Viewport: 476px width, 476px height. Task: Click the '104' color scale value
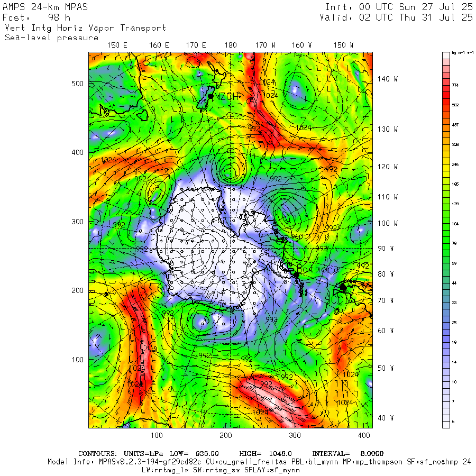[455, 224]
